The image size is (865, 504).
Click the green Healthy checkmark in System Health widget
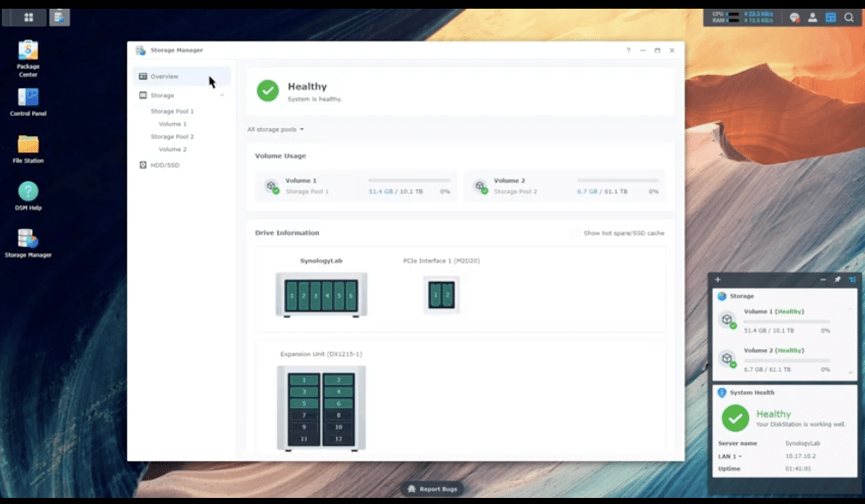pyautogui.click(x=735, y=418)
